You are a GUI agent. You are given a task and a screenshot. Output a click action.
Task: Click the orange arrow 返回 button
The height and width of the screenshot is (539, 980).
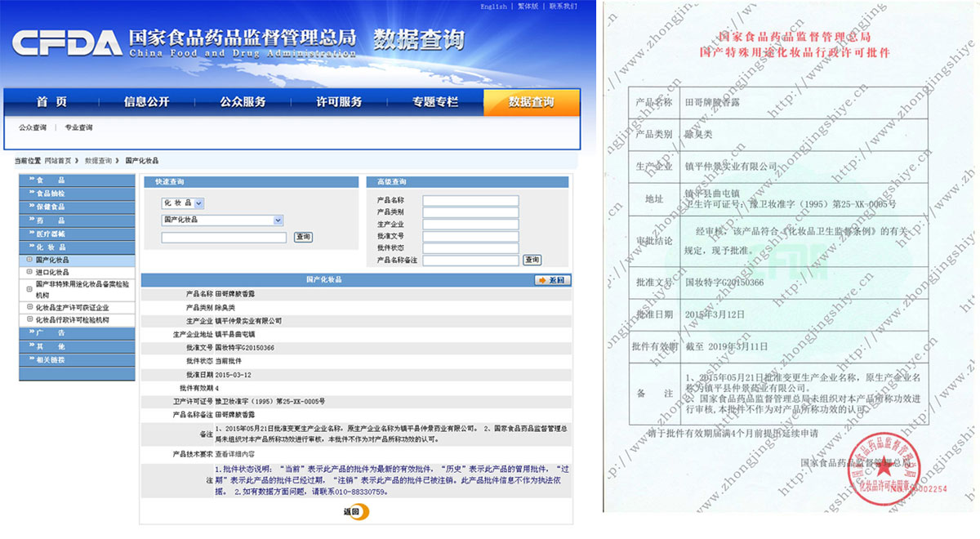(553, 280)
